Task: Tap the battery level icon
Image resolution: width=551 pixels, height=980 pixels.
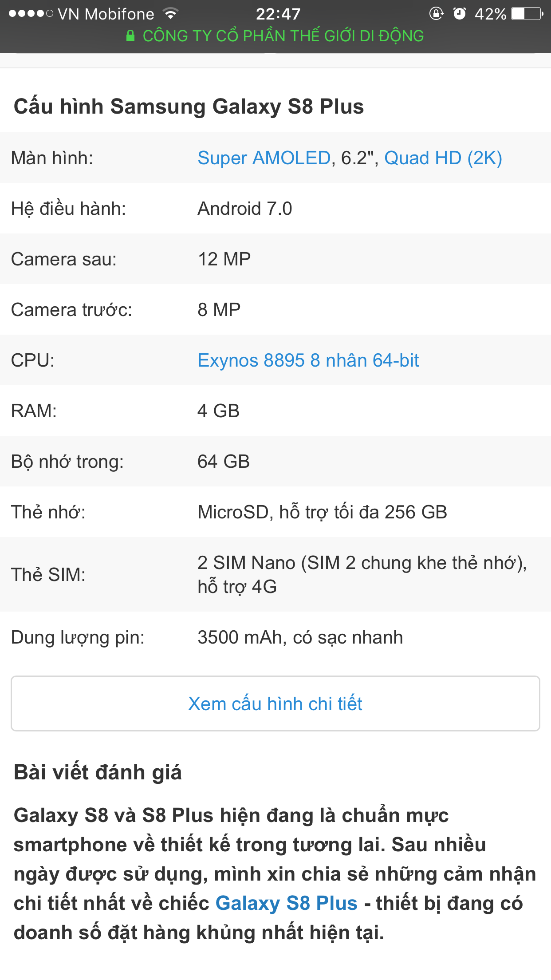Action: (527, 14)
